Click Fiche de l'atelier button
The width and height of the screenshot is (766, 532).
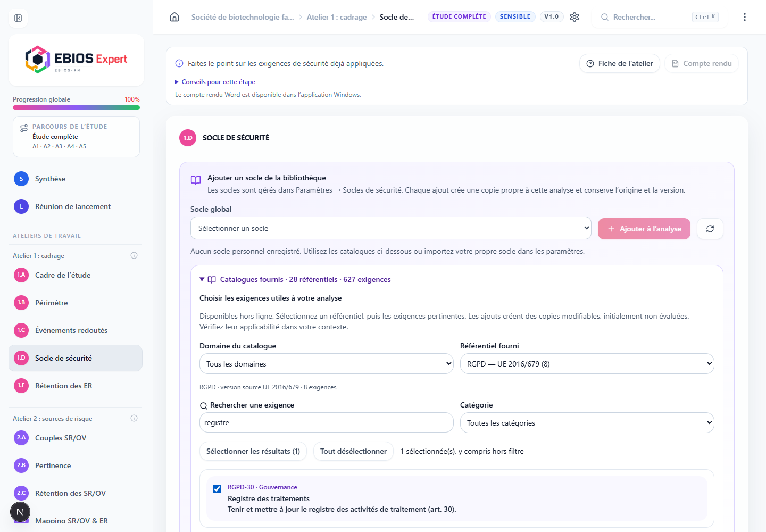pos(620,63)
